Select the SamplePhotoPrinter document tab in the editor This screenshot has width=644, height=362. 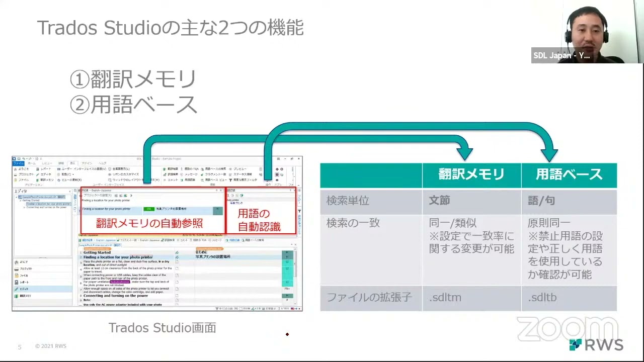100,245
